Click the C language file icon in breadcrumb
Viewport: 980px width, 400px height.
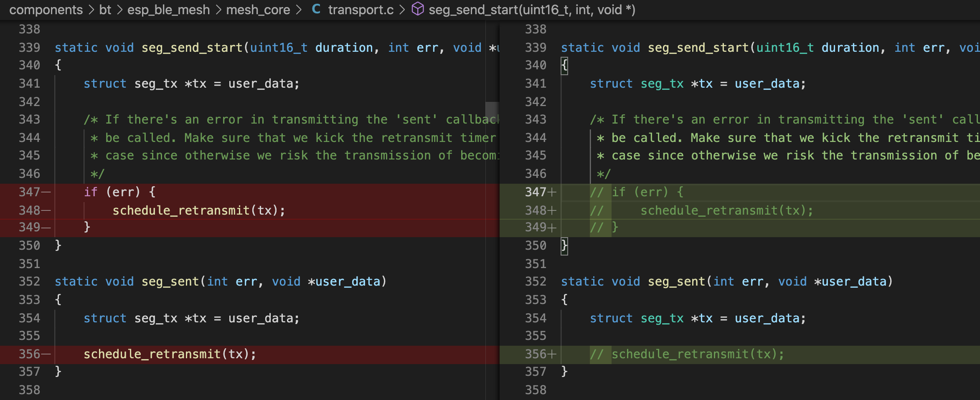(x=316, y=9)
